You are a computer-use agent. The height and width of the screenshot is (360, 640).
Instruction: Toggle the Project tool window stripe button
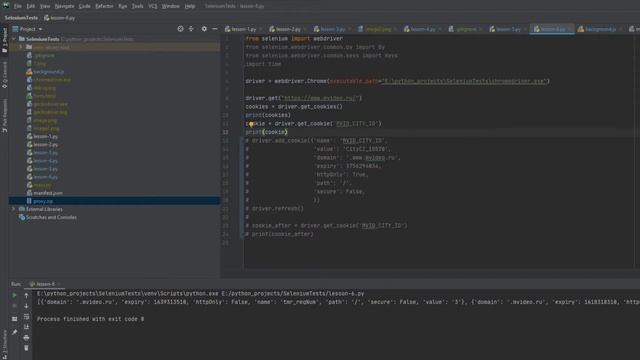pos(4,40)
